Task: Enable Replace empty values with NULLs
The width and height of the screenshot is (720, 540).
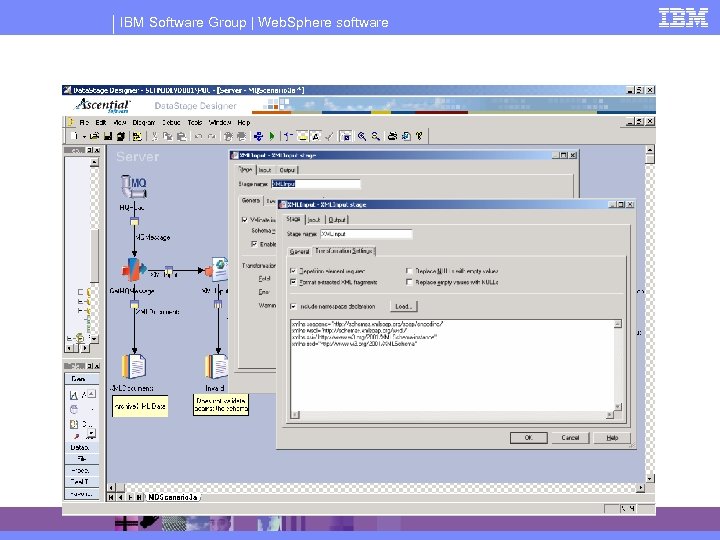Action: tap(409, 282)
